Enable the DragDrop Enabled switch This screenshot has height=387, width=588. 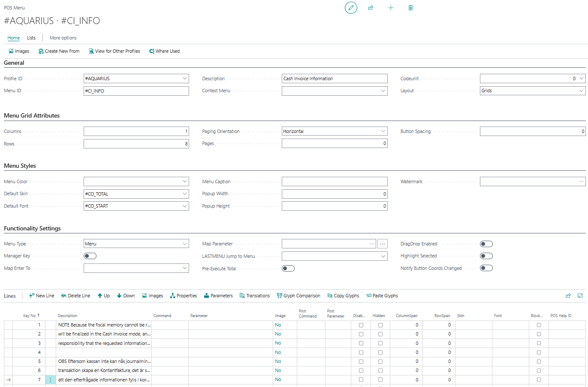click(486, 244)
